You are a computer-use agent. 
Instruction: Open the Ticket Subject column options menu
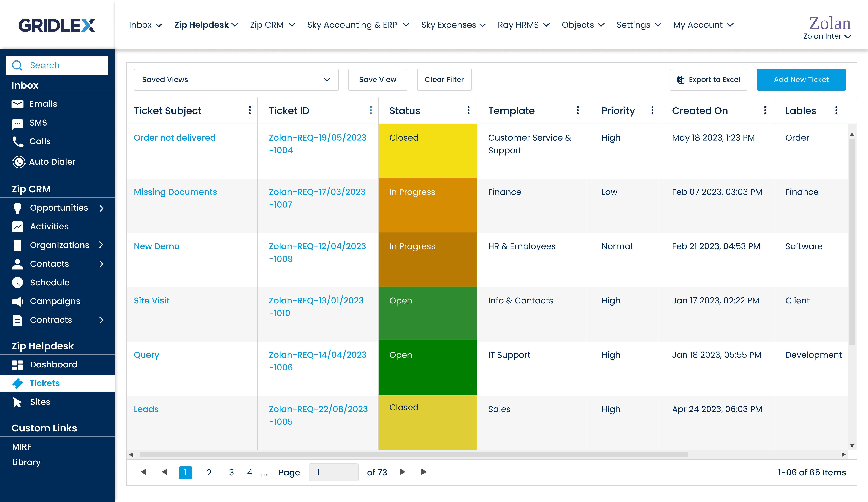pyautogui.click(x=250, y=110)
